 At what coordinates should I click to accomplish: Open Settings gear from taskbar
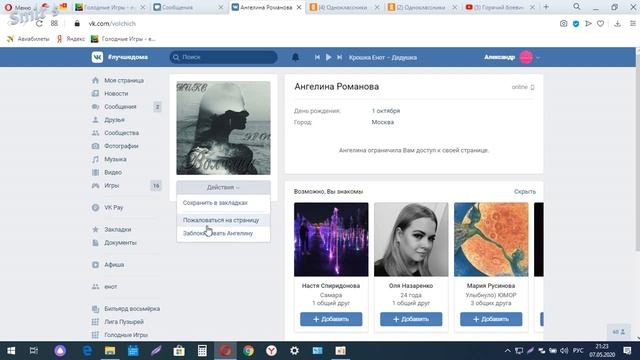click(294, 351)
